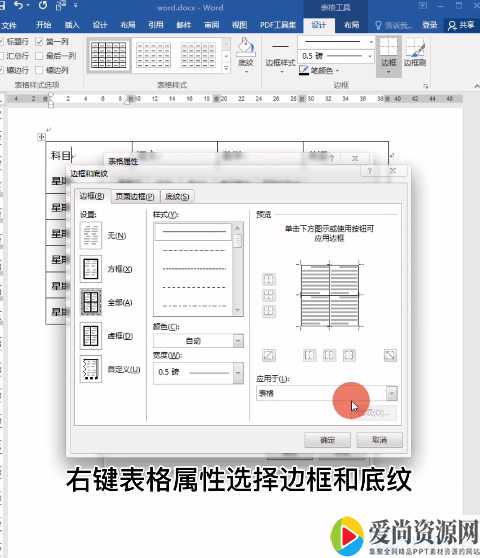
Task: Open the File (文件) ribbon tab
Action: coord(9,25)
